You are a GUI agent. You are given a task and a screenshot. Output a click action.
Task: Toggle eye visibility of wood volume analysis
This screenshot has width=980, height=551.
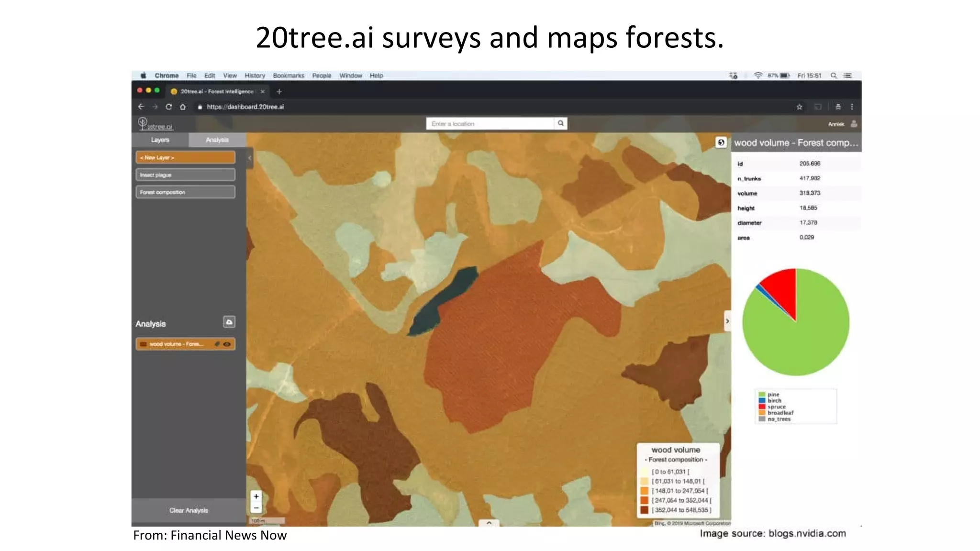[227, 344]
